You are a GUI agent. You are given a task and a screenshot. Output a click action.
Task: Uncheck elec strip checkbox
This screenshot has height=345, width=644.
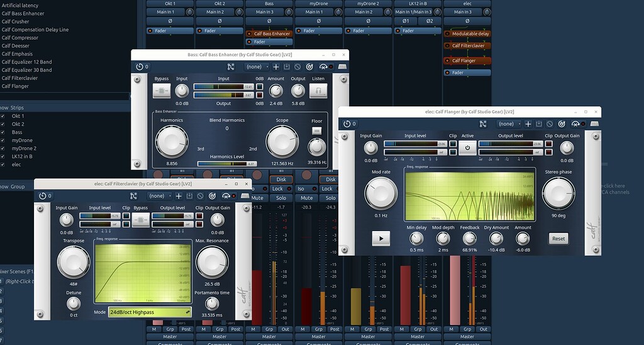[3, 164]
